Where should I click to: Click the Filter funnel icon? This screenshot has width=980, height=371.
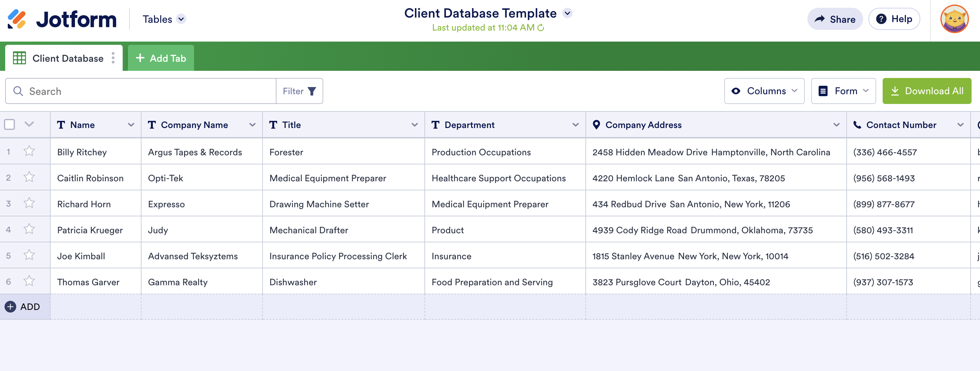[x=312, y=91]
